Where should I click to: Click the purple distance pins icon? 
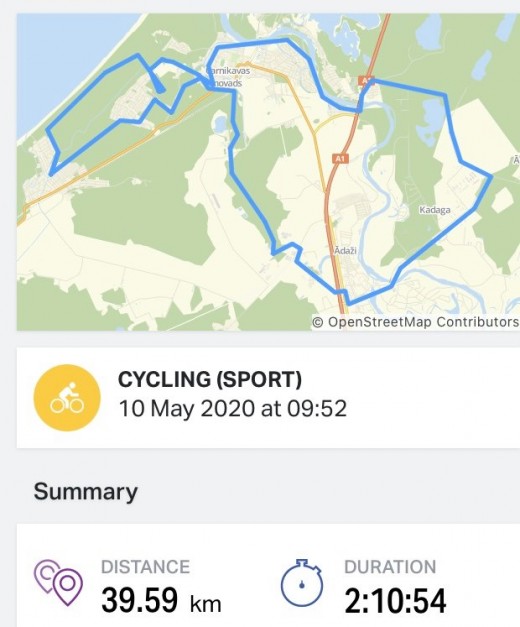(58, 582)
